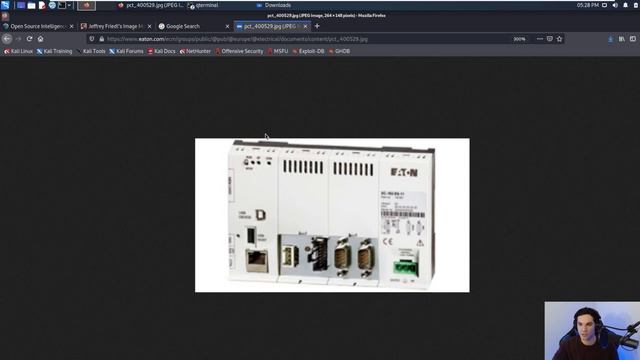This screenshot has height=360, width=640.
Task: Open the tracking protection shield icon
Action: (x=92, y=39)
